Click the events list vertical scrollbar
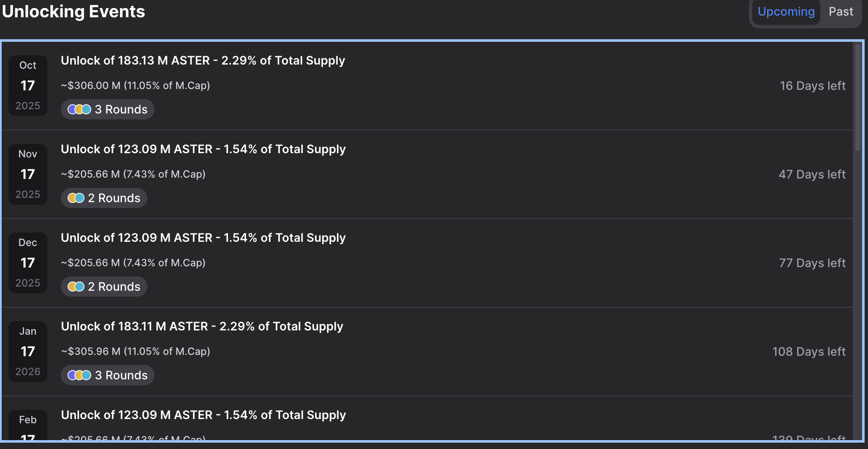 point(857,97)
